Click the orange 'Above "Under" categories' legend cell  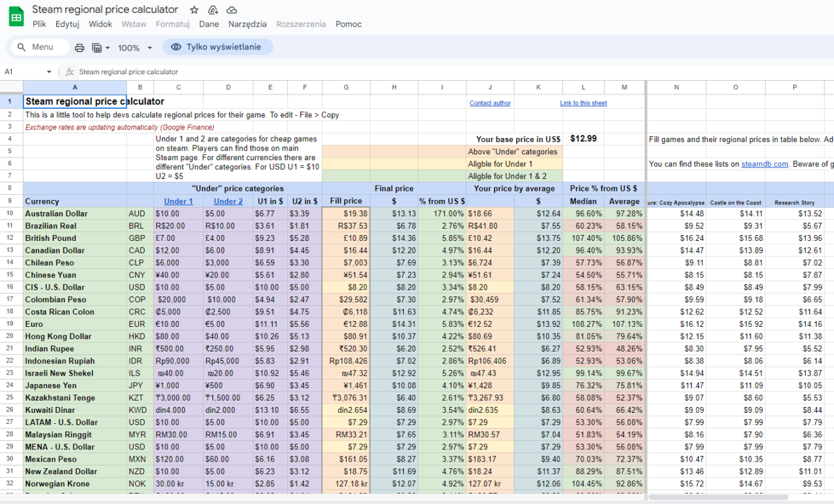pyautogui.click(x=514, y=152)
